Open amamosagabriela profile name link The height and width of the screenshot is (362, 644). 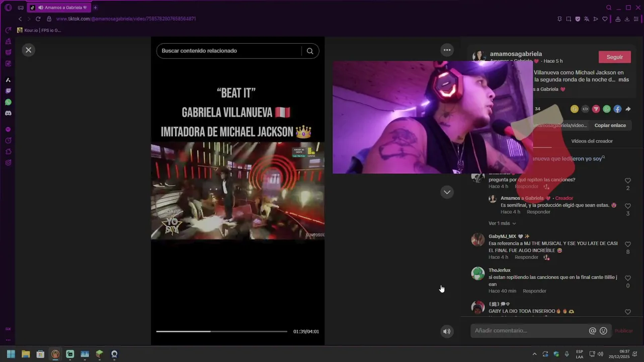[x=516, y=54]
